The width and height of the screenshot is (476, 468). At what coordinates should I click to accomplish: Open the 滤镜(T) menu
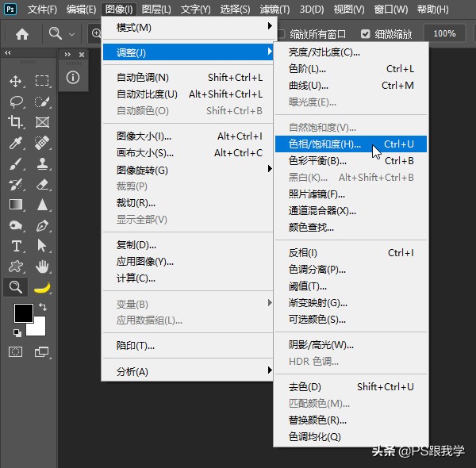click(274, 10)
